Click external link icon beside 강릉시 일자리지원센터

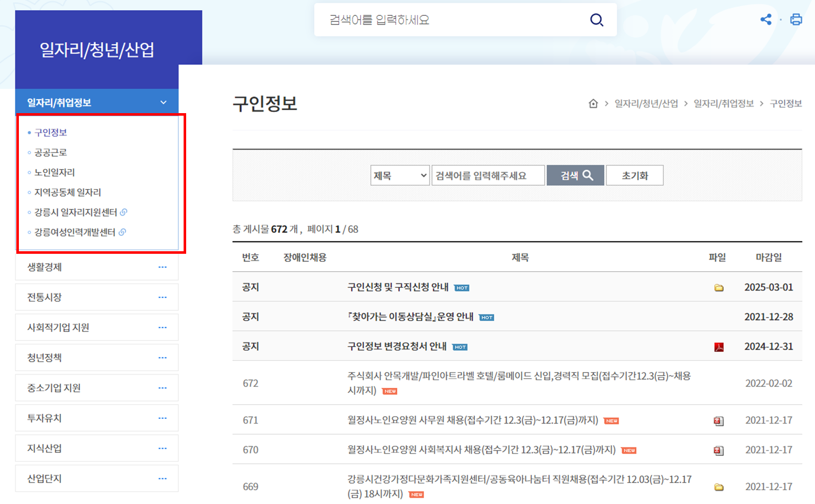[123, 212]
